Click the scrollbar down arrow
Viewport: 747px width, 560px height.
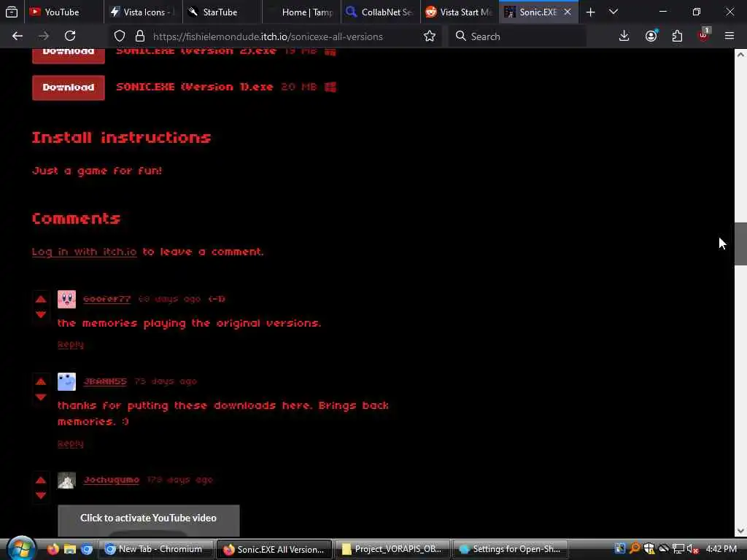740,531
